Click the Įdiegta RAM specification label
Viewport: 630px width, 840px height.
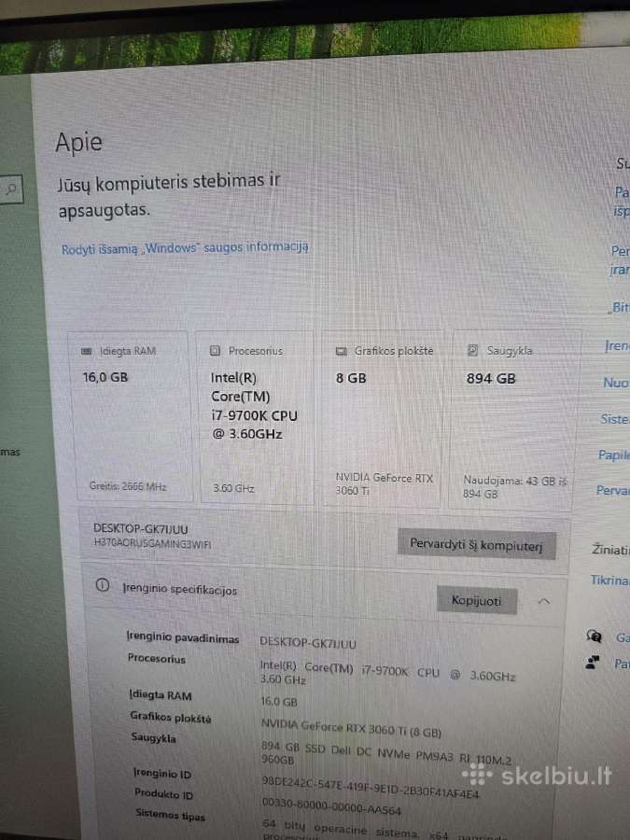[x=161, y=694]
